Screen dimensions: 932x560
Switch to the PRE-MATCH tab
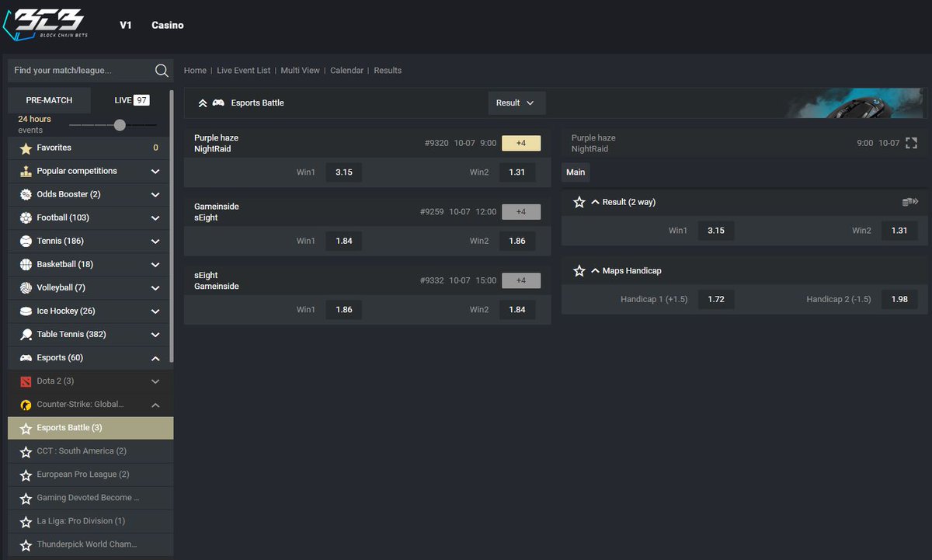[x=49, y=100]
